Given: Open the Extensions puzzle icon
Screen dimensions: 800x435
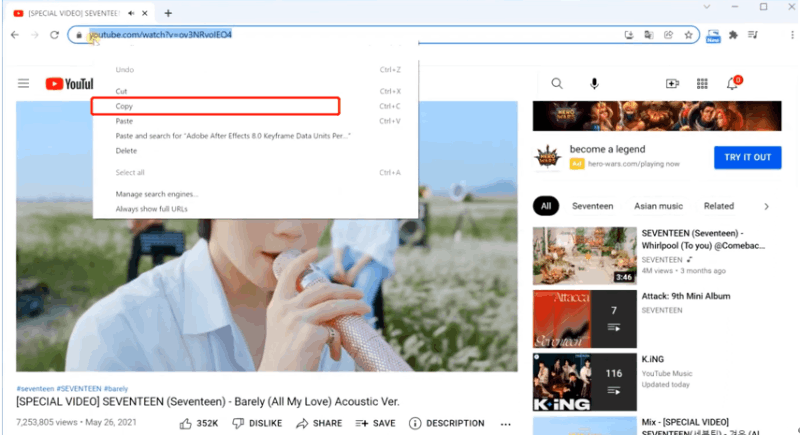Looking at the screenshot, I should (733, 35).
